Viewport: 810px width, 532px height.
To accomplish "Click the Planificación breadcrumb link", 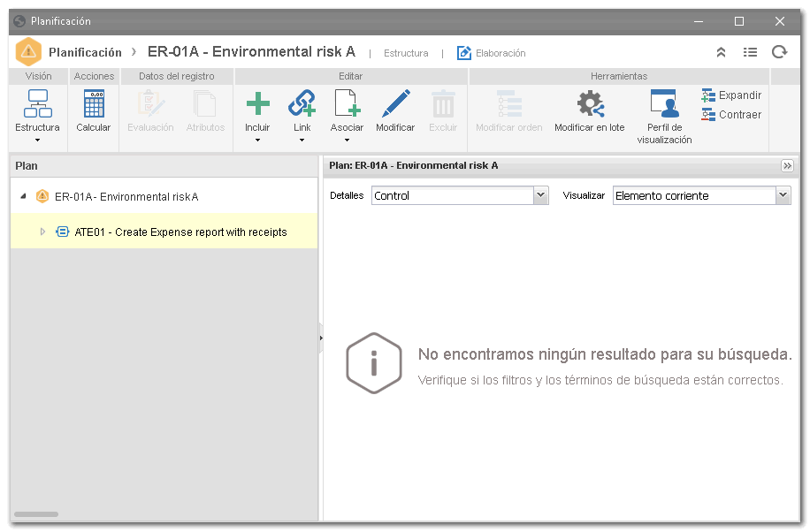I will 85,53.
